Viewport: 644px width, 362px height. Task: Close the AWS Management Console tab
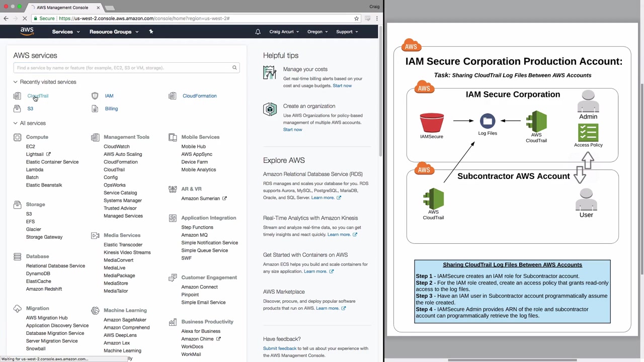98,8
